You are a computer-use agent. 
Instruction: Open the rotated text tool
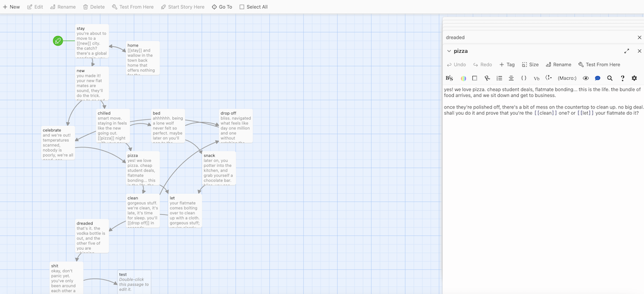click(x=487, y=78)
